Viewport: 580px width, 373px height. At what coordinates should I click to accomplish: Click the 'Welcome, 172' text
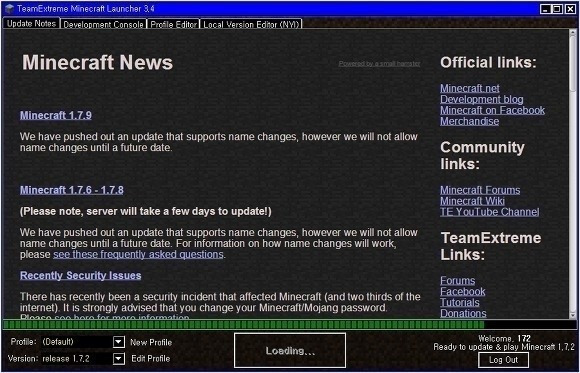pyautogui.click(x=505, y=338)
